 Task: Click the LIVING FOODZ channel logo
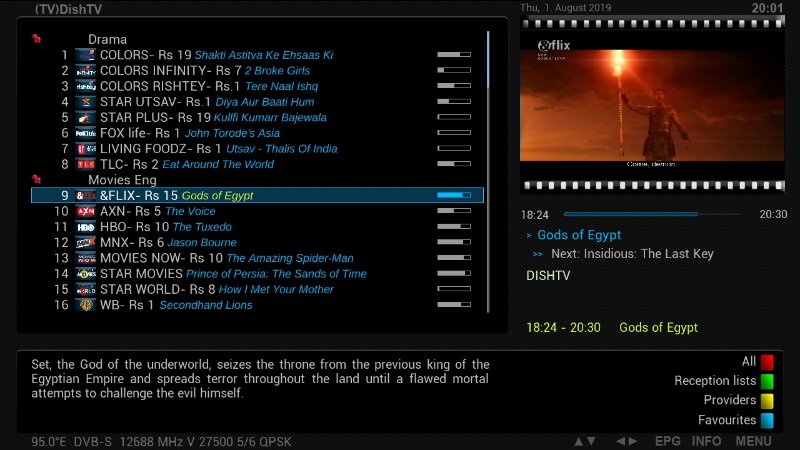pos(85,149)
